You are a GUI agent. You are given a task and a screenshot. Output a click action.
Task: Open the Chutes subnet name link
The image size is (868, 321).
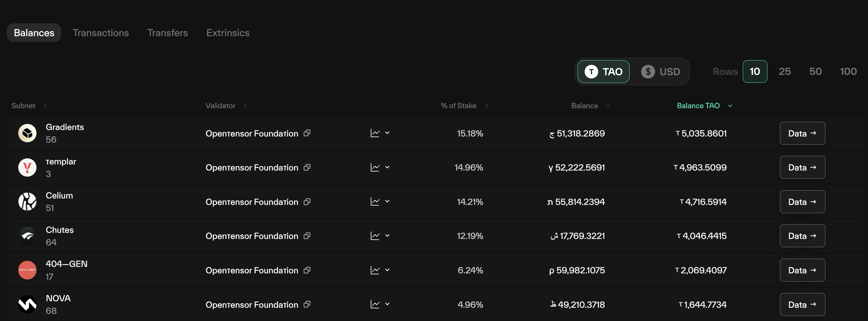60,230
